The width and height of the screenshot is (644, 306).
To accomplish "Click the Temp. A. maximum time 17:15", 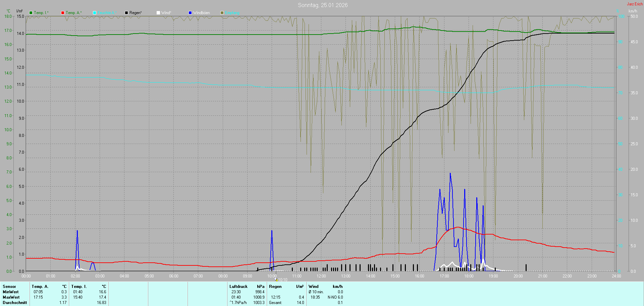I will 38,297.
